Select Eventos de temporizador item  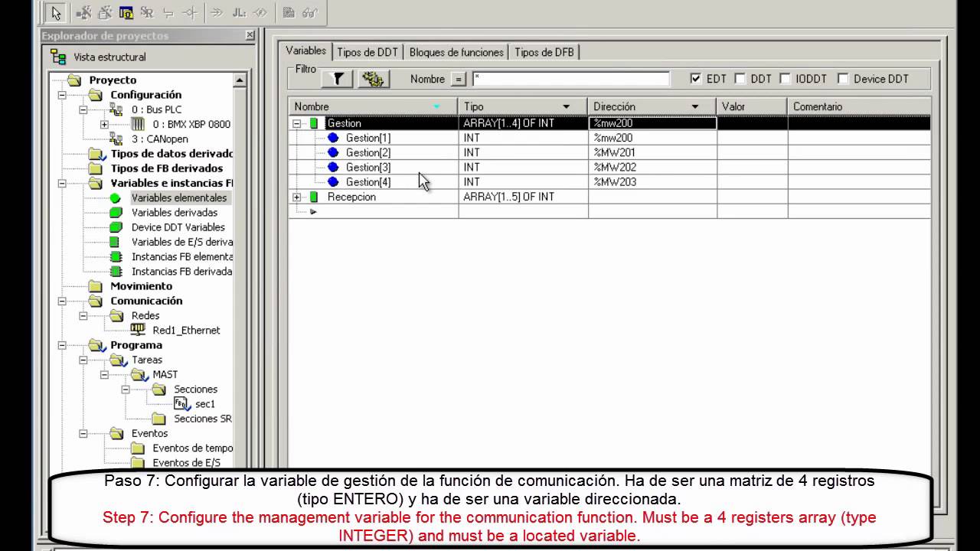pyautogui.click(x=193, y=448)
